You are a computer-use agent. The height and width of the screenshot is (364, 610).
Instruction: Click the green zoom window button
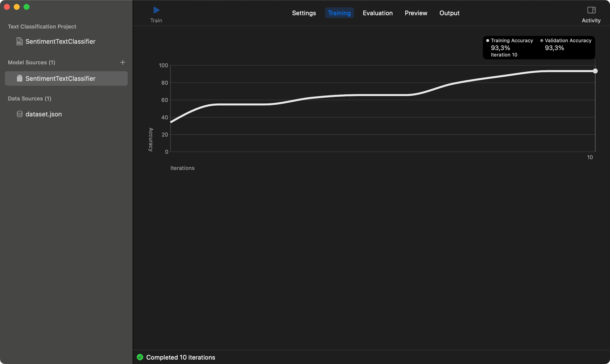point(27,7)
